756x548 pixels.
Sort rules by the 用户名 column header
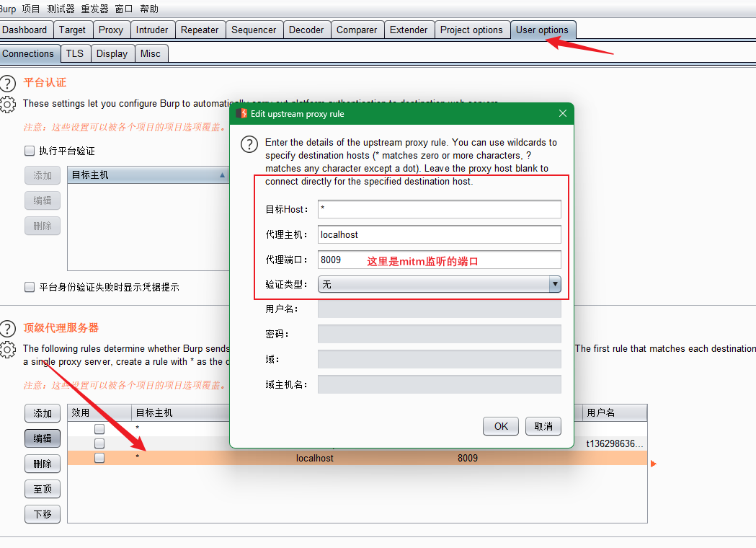[615, 413]
